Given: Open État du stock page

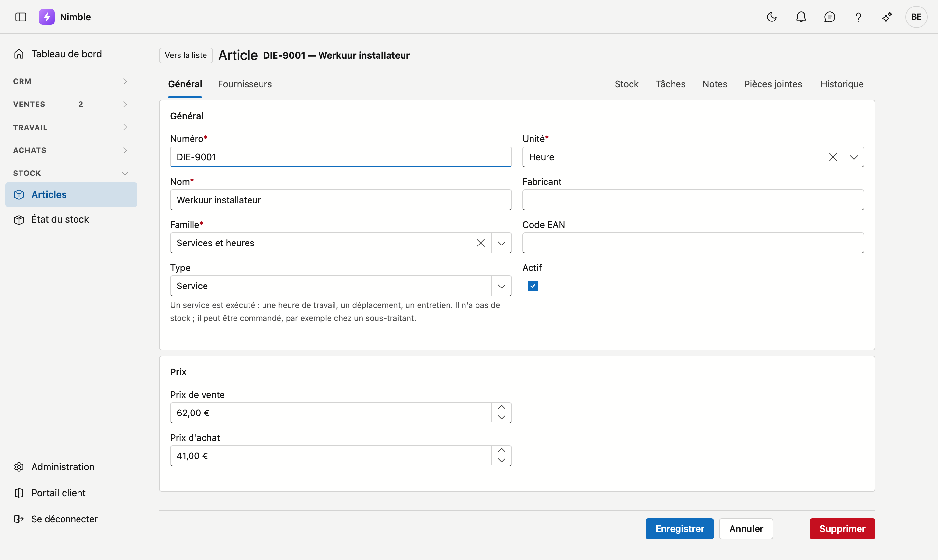Looking at the screenshot, I should [71, 219].
